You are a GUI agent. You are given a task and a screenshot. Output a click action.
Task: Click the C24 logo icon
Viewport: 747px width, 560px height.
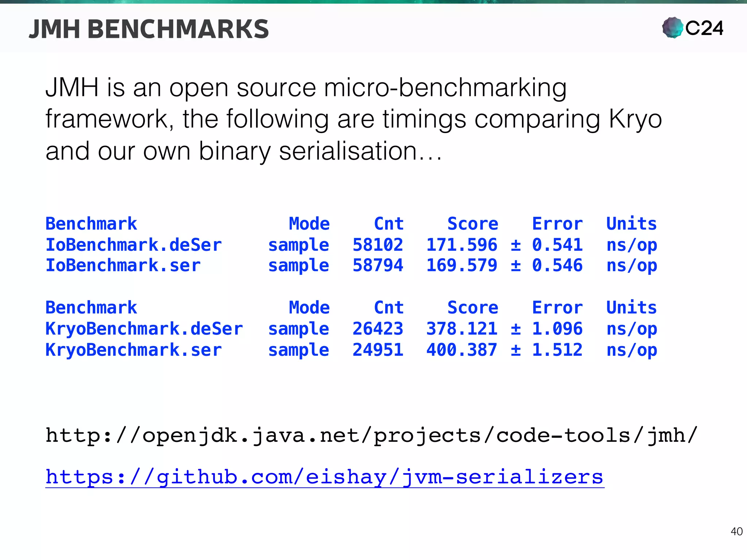673,28
